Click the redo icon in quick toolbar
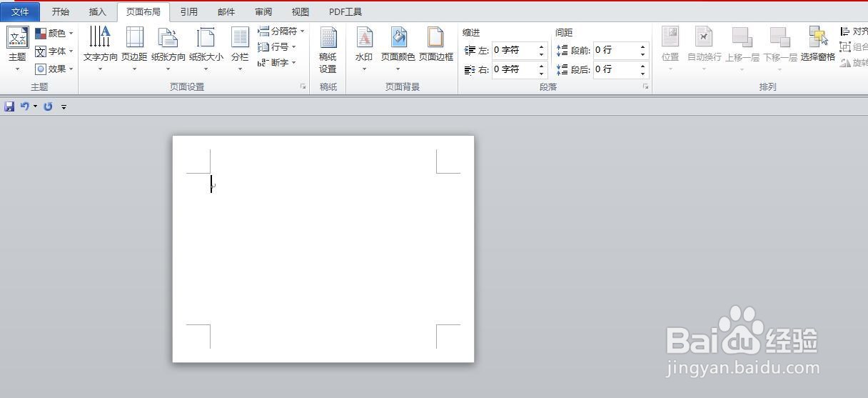Viewport: 868px width, 398px height. click(48, 106)
